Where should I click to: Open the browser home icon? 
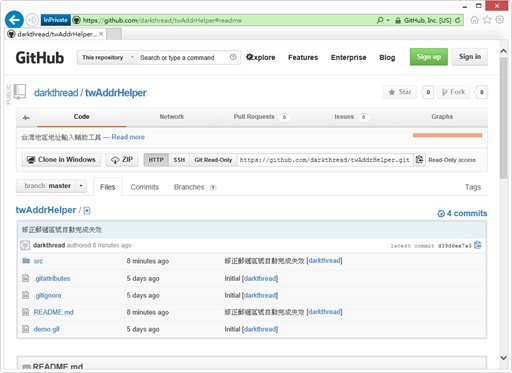coord(474,20)
